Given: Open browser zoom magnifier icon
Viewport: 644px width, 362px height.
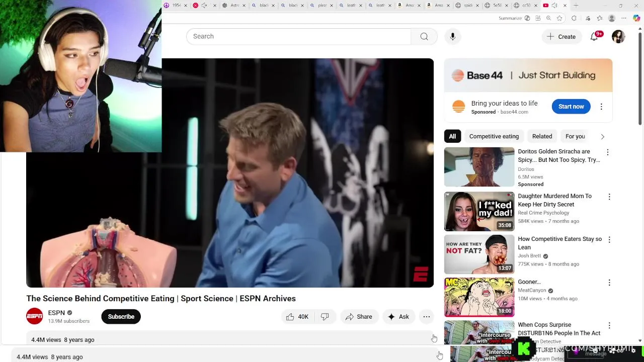Looking at the screenshot, I should pyautogui.click(x=548, y=18).
